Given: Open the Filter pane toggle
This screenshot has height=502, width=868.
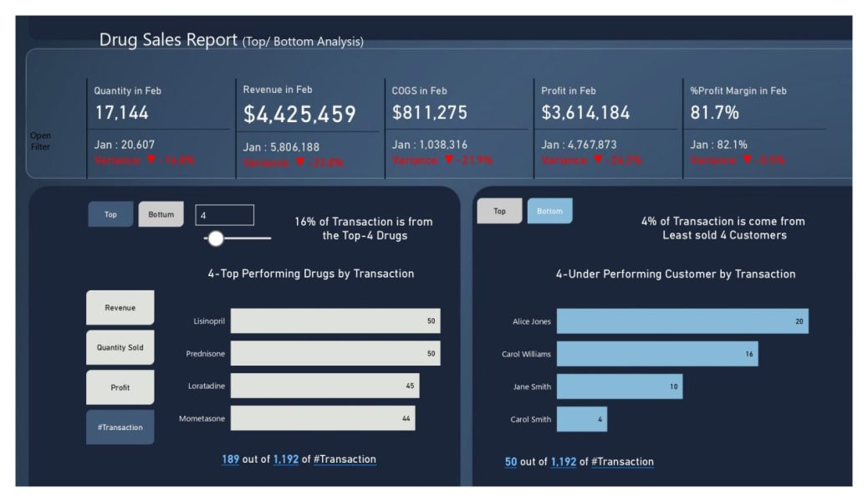Looking at the screenshot, I should click(40, 141).
